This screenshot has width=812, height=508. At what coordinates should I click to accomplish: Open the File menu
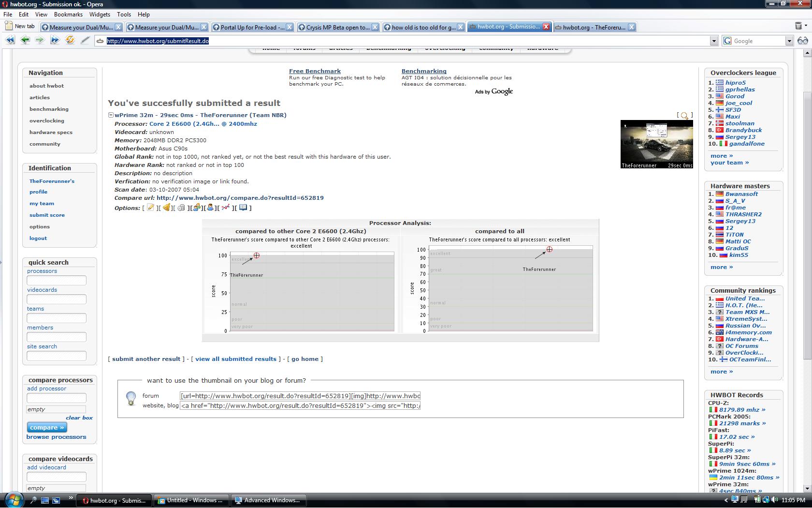click(x=8, y=15)
